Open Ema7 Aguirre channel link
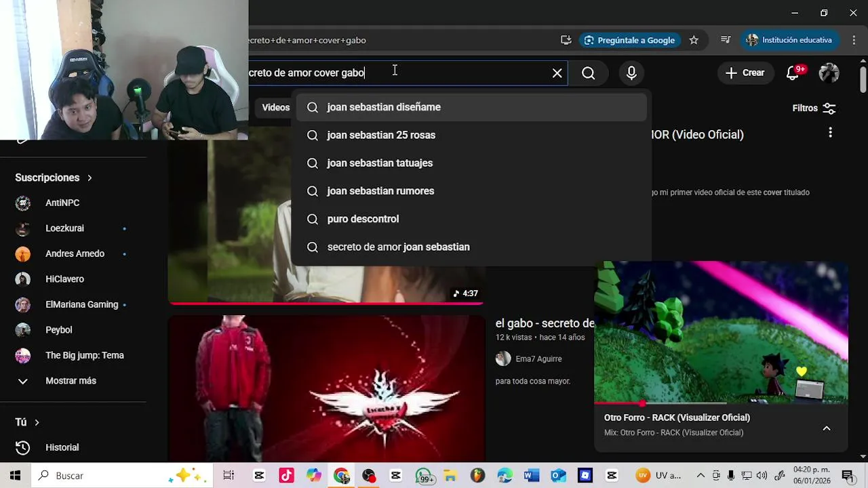Image resolution: width=868 pixels, height=488 pixels. pyautogui.click(x=538, y=359)
